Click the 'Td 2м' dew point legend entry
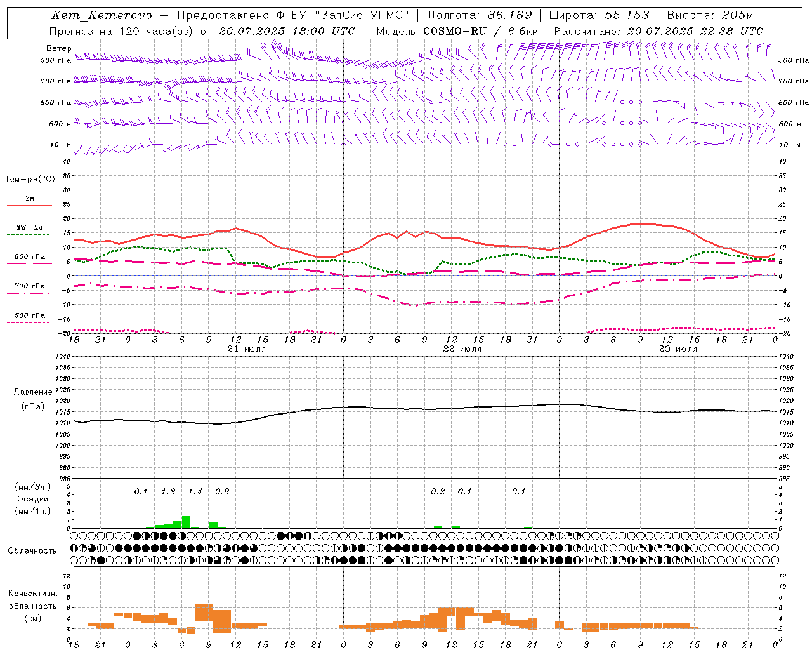812x650 pixels. (30, 227)
